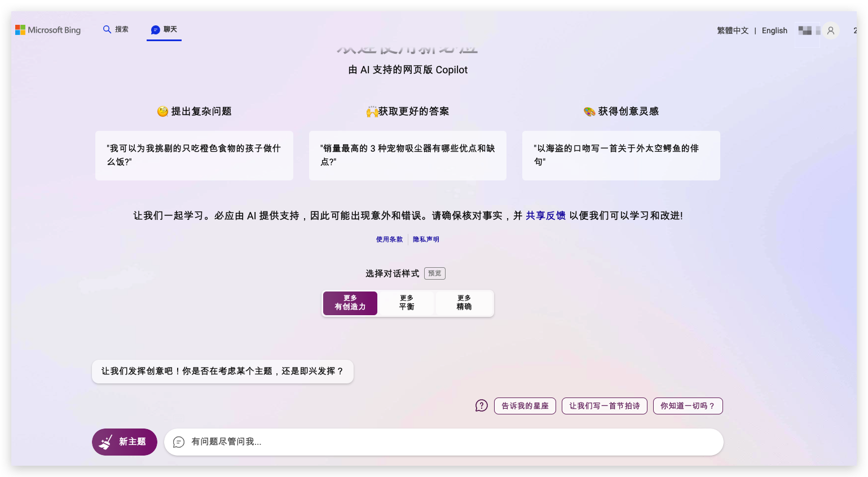Image resolution: width=868 pixels, height=477 pixels.
Task: Click the pixelated account name beside avatar
Action: tap(809, 30)
